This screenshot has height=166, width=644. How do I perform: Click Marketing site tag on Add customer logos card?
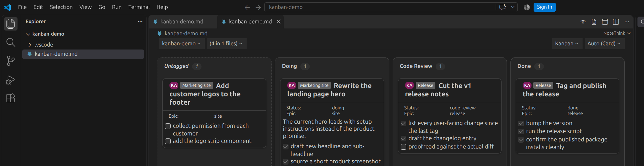[196, 85]
